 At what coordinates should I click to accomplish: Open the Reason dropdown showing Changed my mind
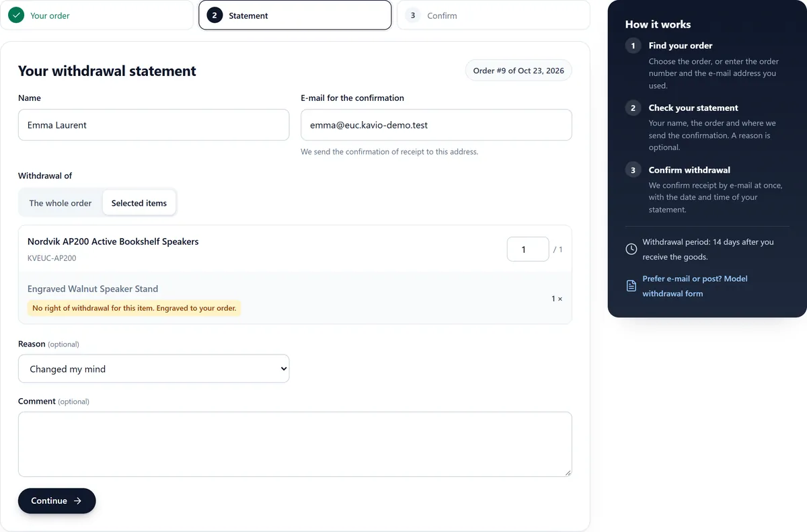[x=154, y=369]
